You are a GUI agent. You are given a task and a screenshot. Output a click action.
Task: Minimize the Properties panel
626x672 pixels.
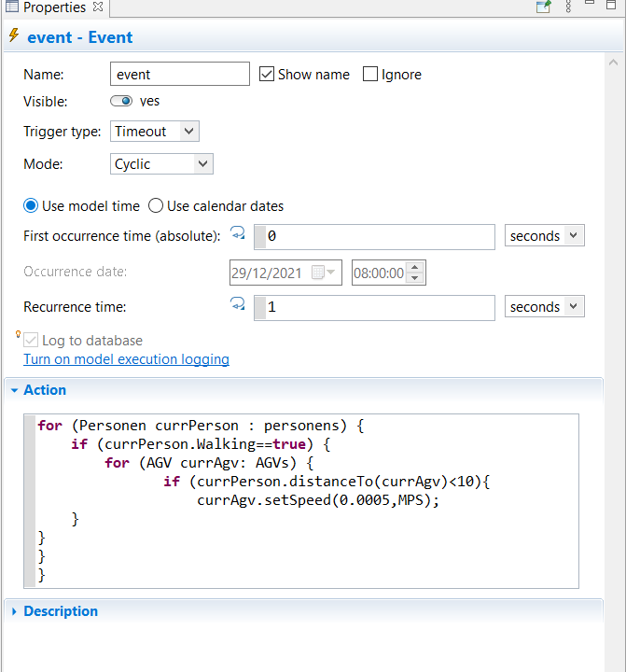(x=590, y=3)
